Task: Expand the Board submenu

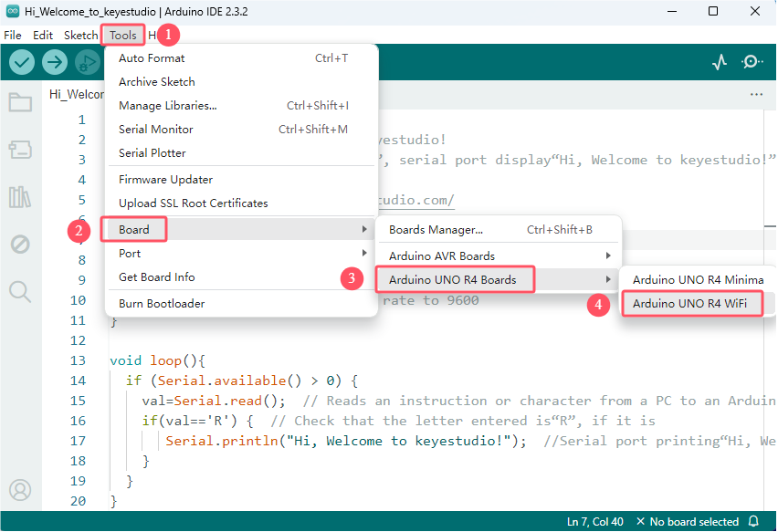Action: pyautogui.click(x=241, y=230)
